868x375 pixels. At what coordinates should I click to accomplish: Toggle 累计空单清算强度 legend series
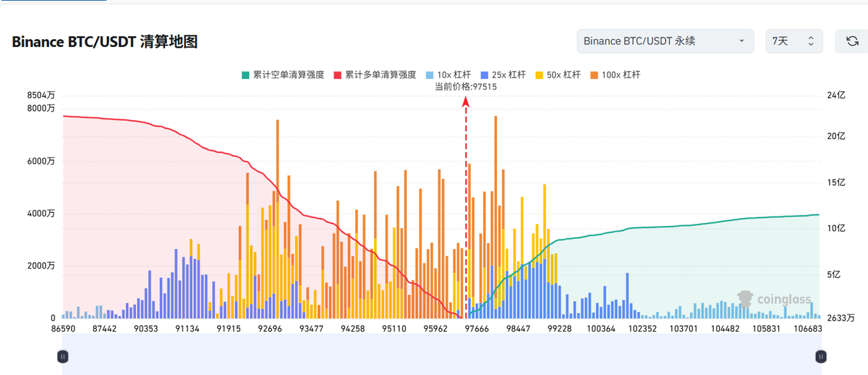point(282,75)
